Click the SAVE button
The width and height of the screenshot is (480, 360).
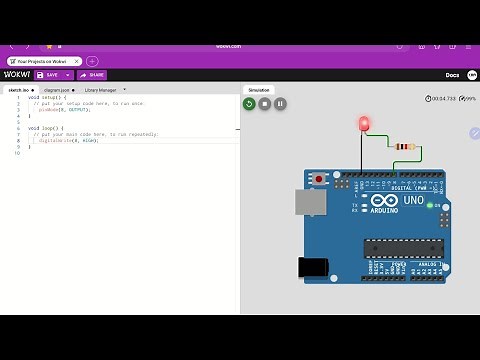pos(48,75)
